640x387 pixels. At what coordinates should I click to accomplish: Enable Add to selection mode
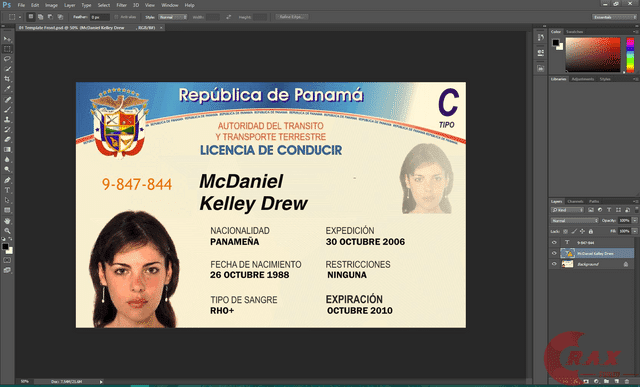[x=40, y=17]
